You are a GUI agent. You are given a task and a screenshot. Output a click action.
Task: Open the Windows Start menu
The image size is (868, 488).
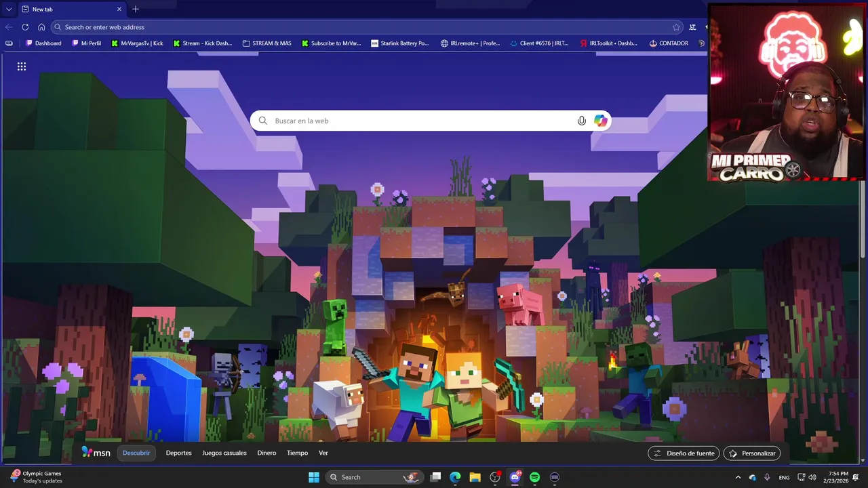(x=314, y=477)
